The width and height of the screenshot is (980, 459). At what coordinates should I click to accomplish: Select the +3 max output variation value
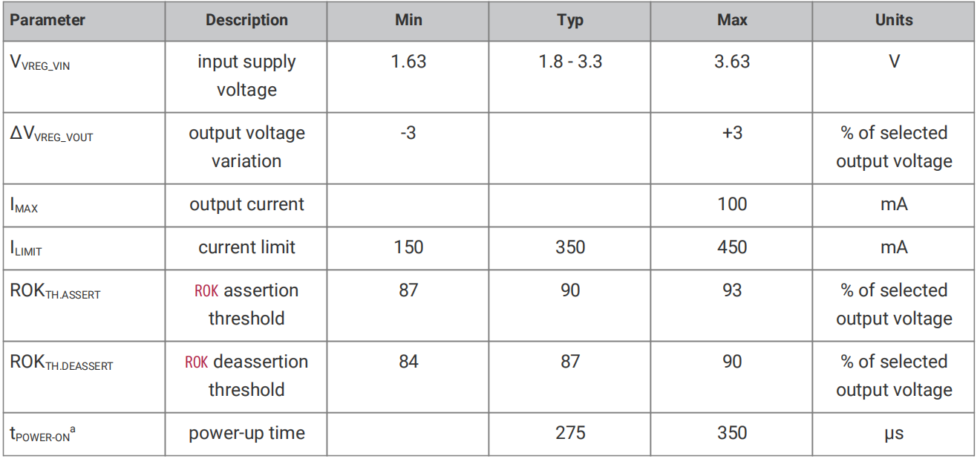(732, 133)
